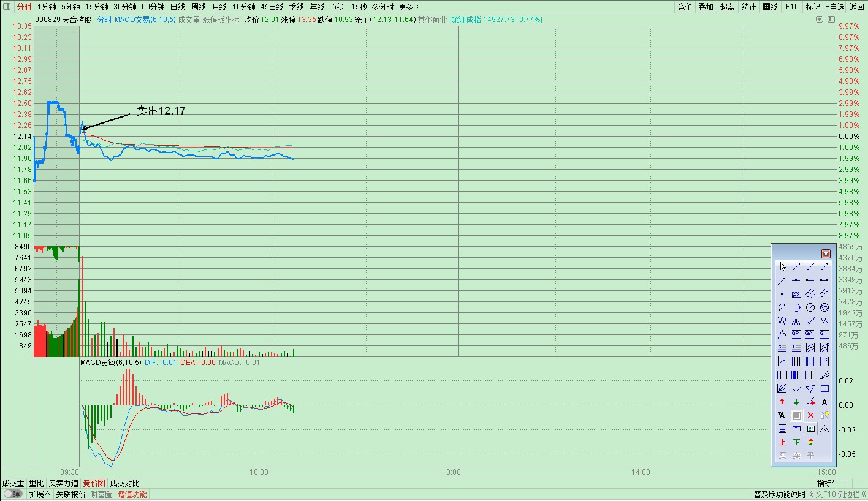Image resolution: width=868 pixels, height=501 pixels.
Task: Toggle the 弹 switch at bottom-left
Action: click(13, 494)
